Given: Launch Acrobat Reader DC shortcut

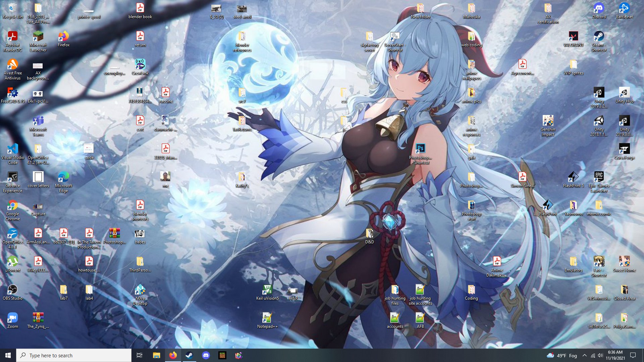Looking at the screenshot, I should (12, 41).
